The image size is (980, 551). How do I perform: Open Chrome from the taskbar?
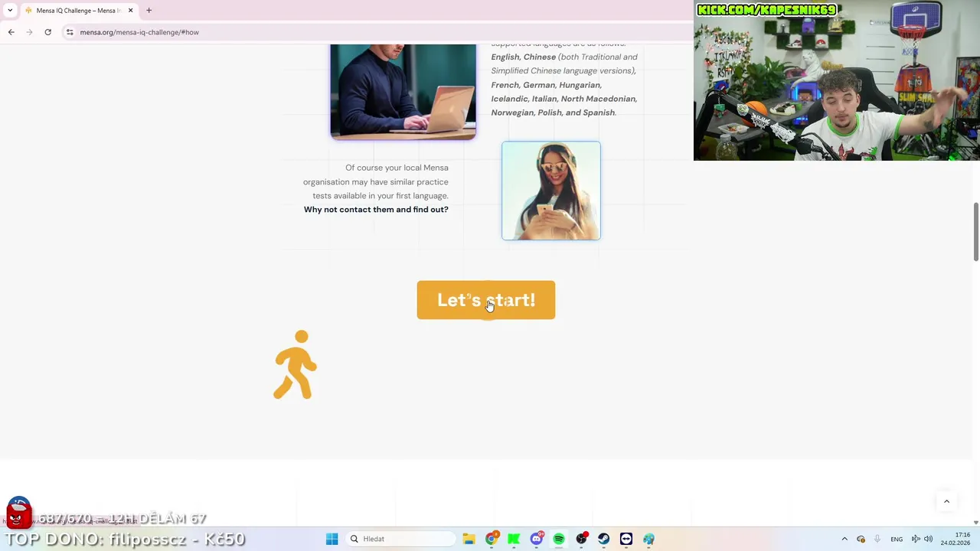(492, 539)
